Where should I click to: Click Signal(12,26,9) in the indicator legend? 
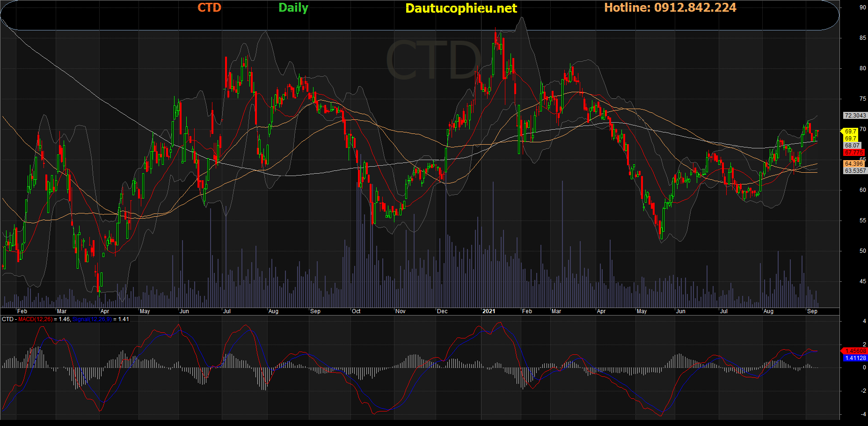92,319
